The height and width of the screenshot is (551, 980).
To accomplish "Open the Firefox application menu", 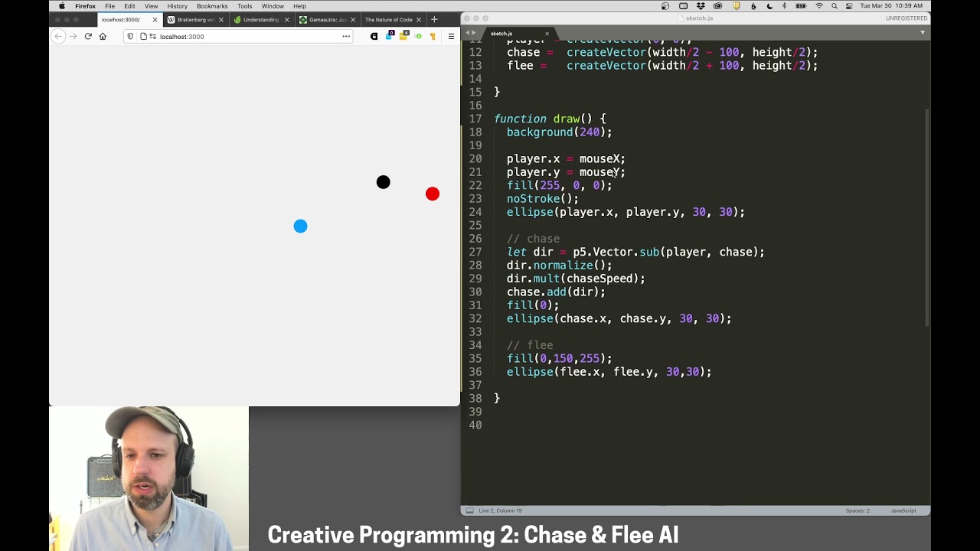I will [85, 6].
